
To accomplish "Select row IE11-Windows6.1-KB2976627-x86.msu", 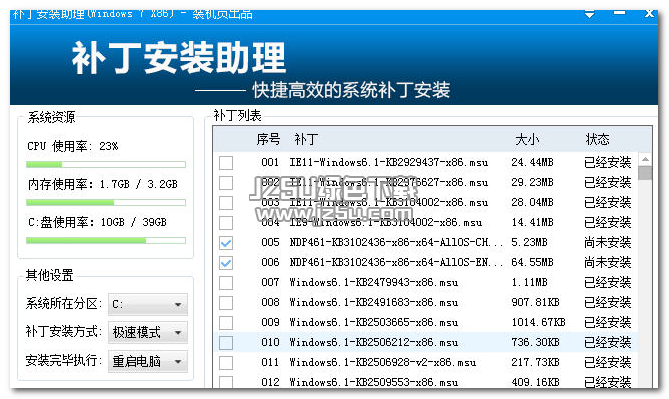I will pyautogui.click(x=425, y=183).
